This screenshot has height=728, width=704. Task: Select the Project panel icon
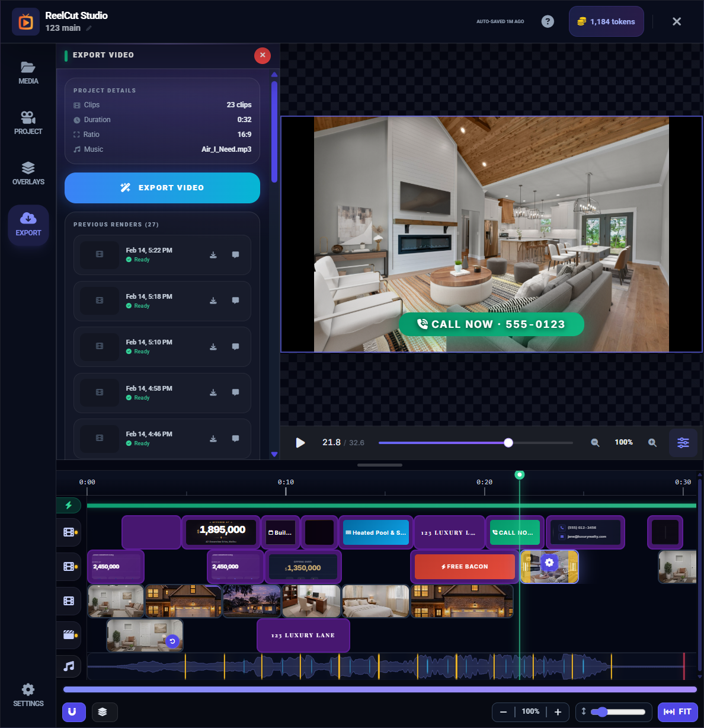28,122
